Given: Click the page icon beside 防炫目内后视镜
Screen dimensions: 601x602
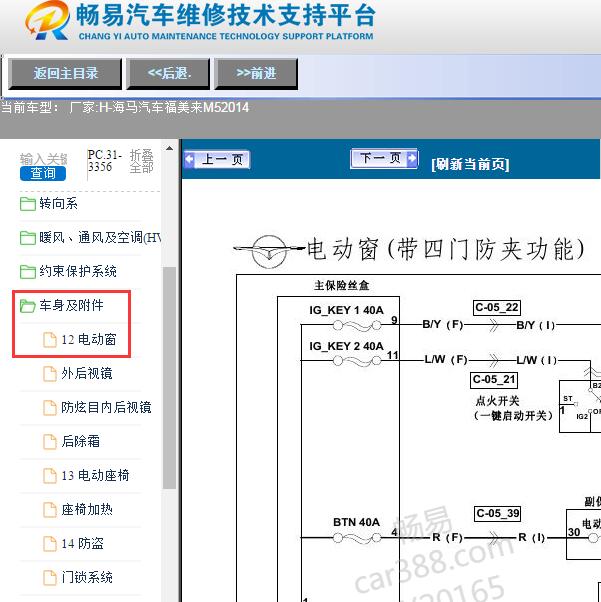Looking at the screenshot, I should tap(50, 408).
